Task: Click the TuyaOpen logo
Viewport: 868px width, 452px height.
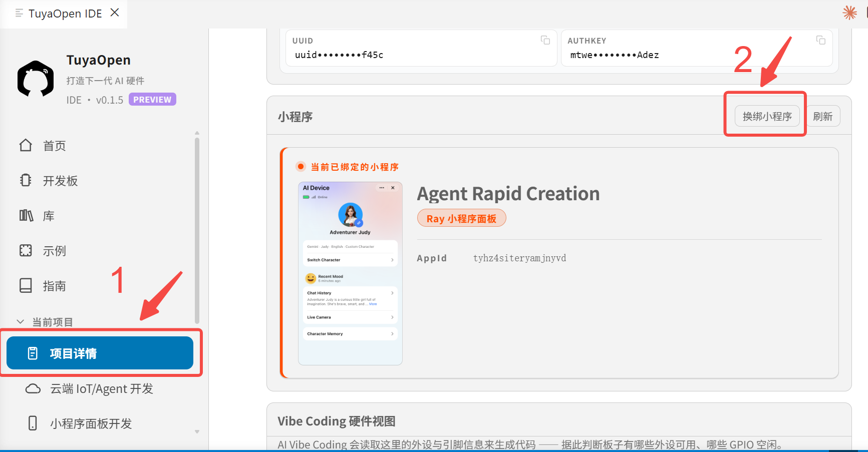Action: point(36,79)
